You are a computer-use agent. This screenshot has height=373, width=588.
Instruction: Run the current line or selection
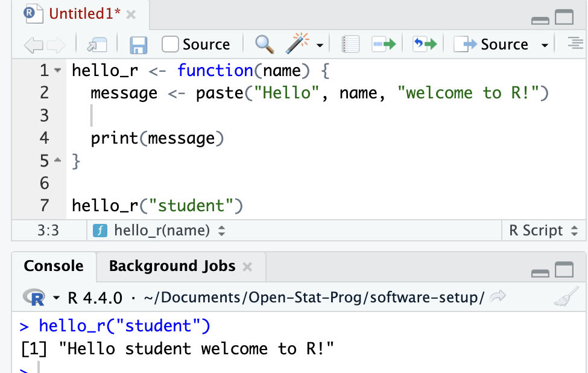384,45
